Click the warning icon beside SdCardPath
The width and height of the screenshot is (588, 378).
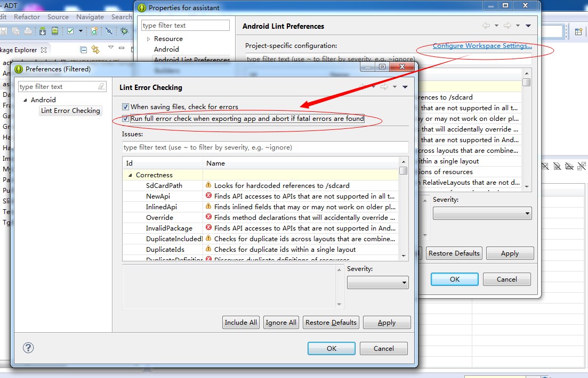coord(208,185)
